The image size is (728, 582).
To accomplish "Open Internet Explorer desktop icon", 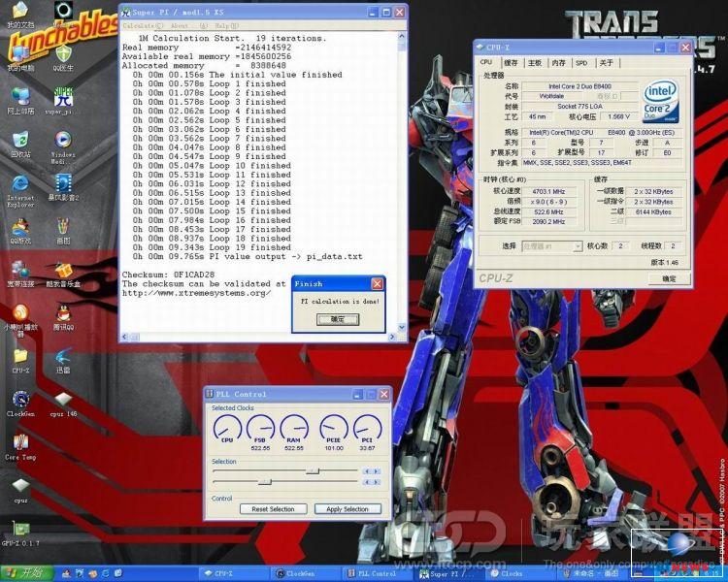I will coord(20,191).
